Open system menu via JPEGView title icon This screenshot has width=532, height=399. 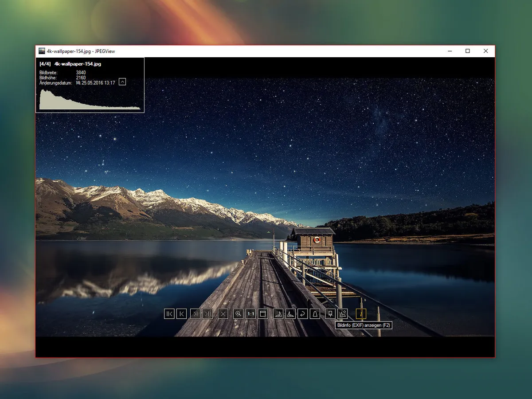(x=42, y=51)
